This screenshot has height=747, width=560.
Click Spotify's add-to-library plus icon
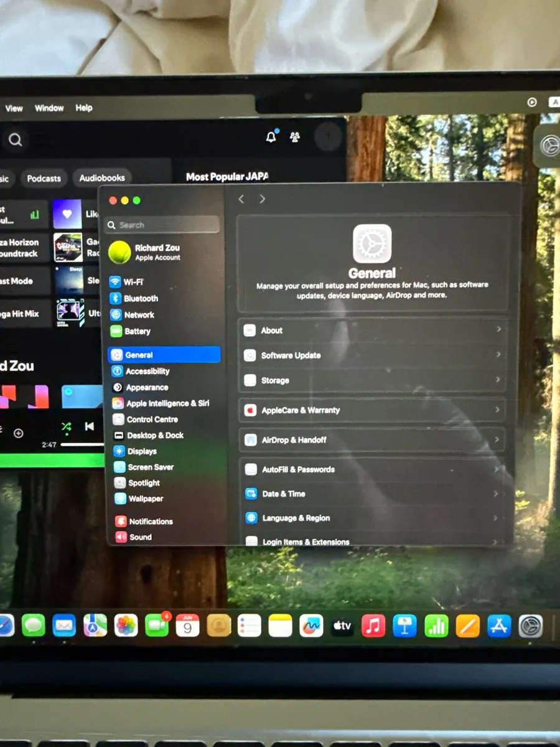coord(19,433)
